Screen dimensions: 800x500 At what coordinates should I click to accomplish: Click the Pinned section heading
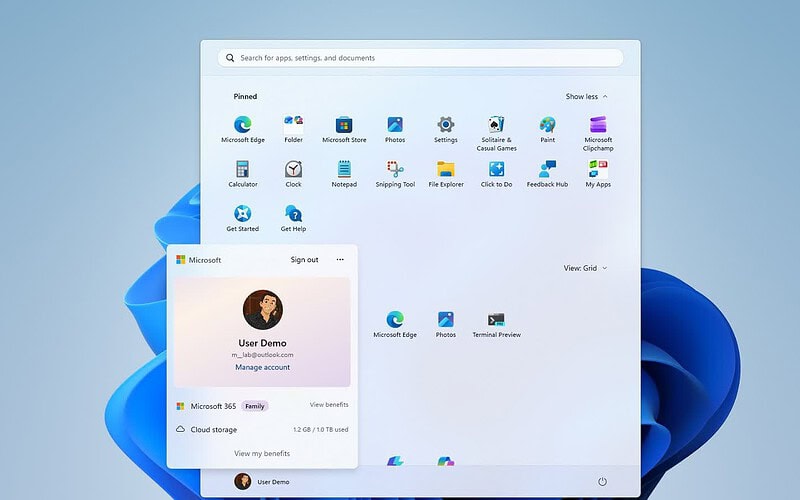245,96
